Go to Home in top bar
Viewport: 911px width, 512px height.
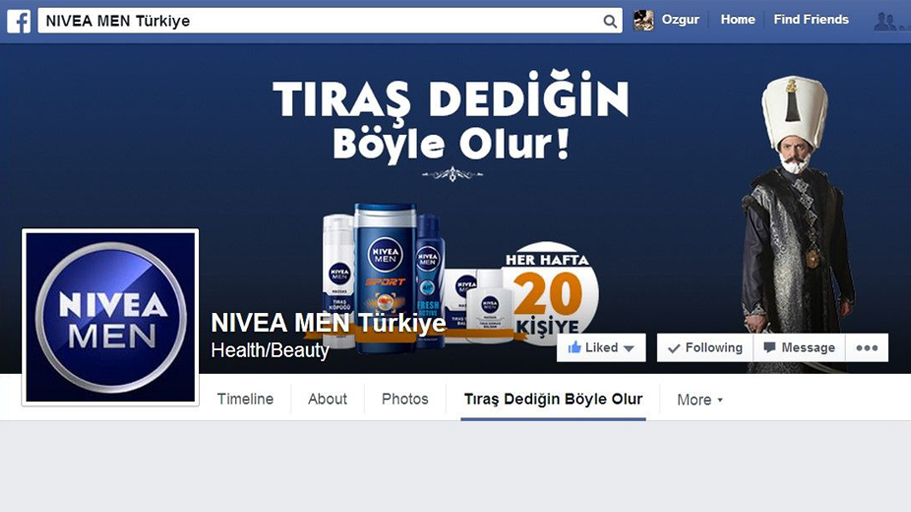point(737,20)
